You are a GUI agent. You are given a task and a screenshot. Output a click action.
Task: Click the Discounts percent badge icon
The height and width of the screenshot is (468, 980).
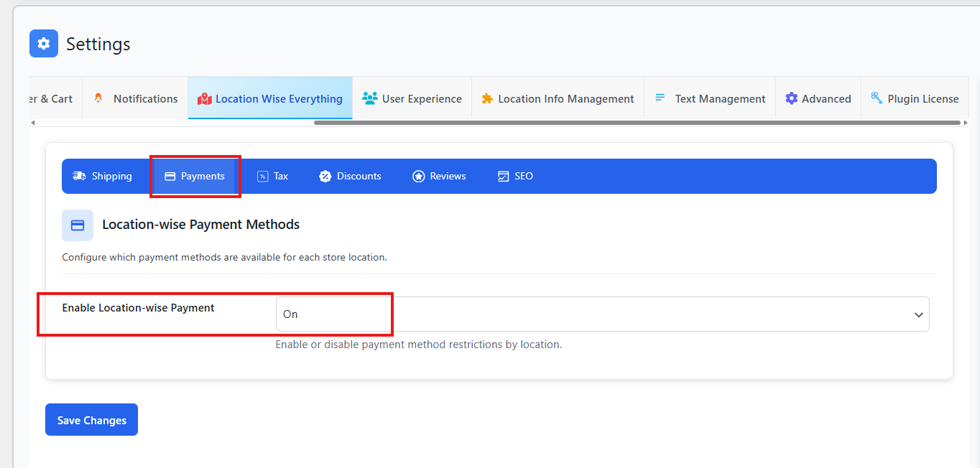tap(325, 176)
